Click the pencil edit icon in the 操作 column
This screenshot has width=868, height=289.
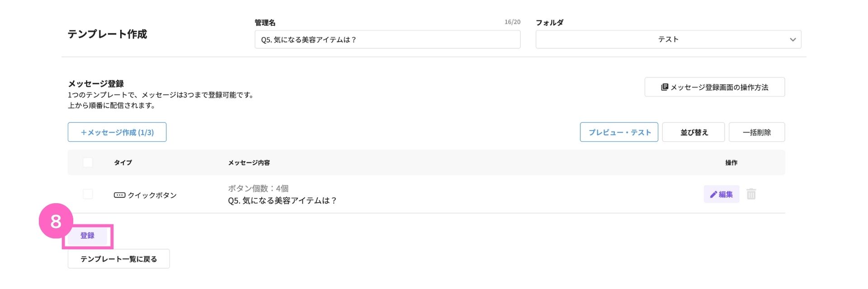(x=713, y=195)
